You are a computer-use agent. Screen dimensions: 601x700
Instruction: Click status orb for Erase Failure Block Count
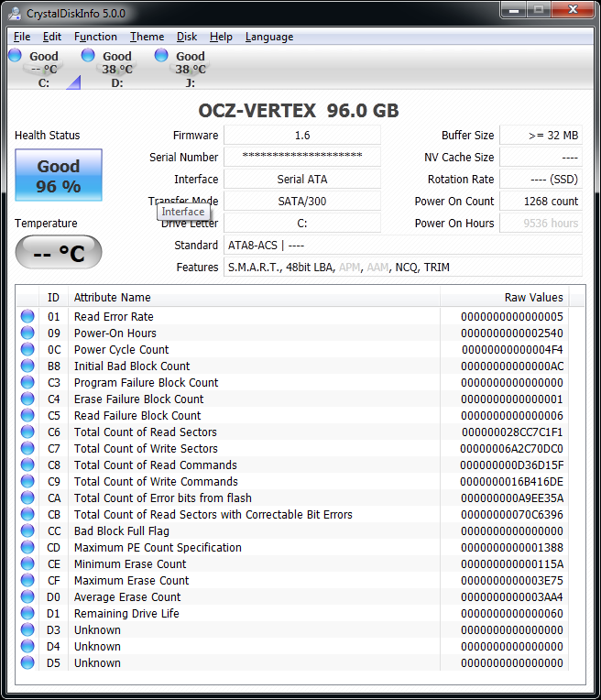[27, 399]
